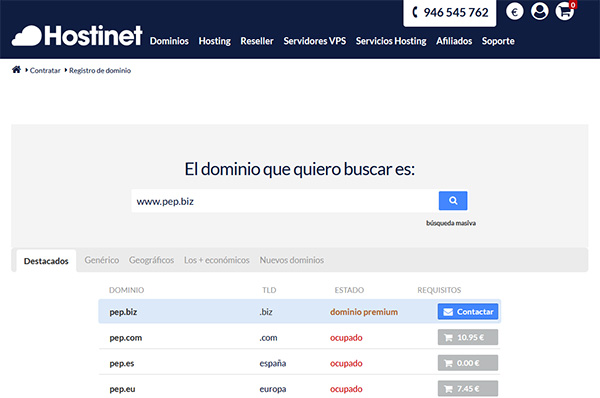This screenshot has height=398, width=600.
Task: Open the shopping cart icon
Action: click(565, 11)
